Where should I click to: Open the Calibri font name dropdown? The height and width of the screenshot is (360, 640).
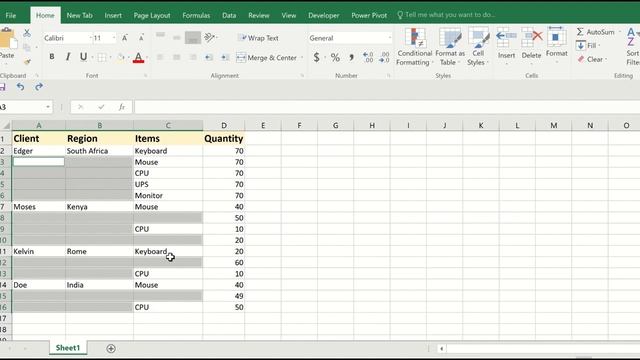[90, 38]
